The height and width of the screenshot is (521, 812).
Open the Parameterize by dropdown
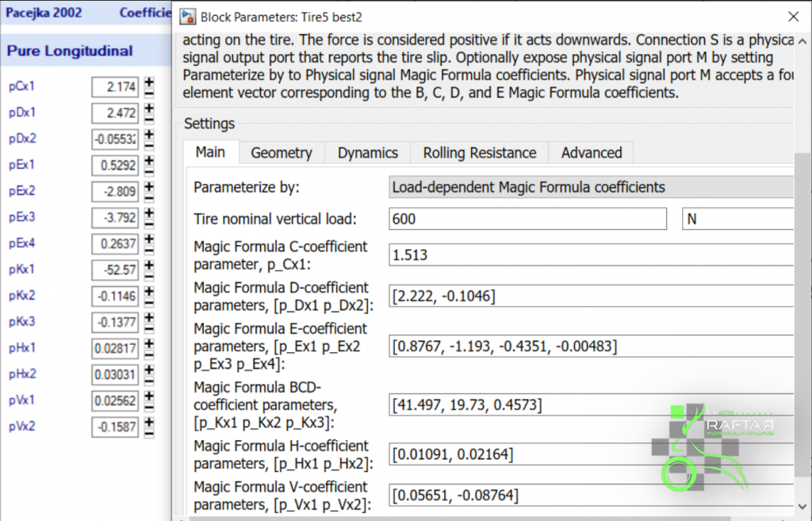pyautogui.click(x=592, y=187)
